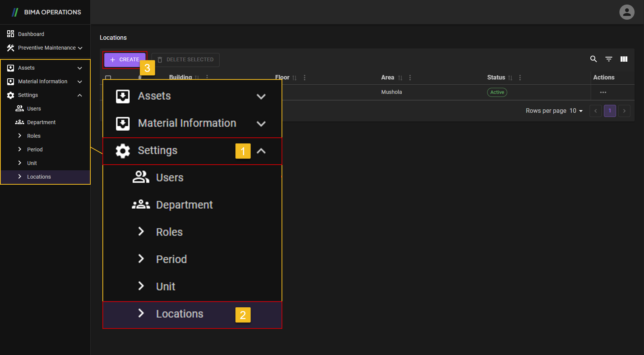
Task: Toggle the select-all checkbox in the table header
Action: (108, 78)
